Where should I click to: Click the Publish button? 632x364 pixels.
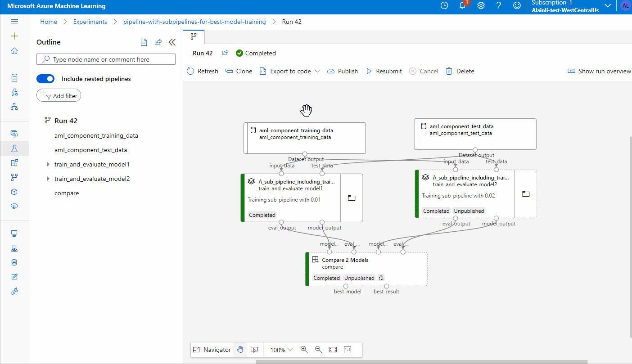tap(343, 71)
